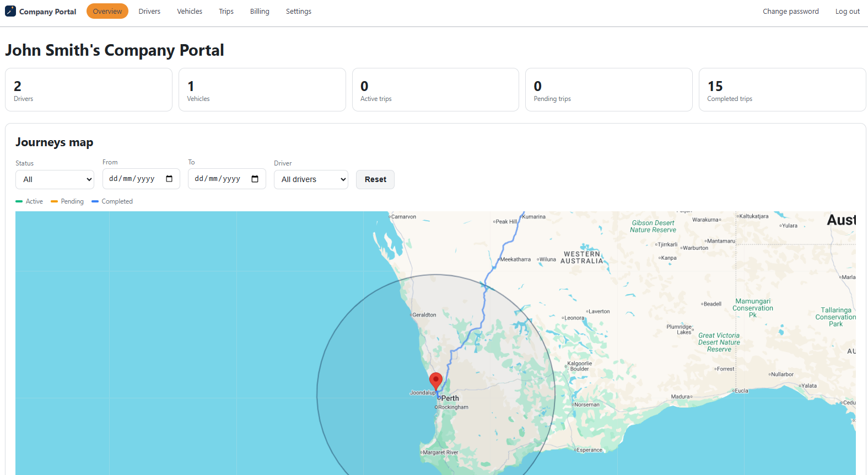Open the Trips tab
This screenshot has width=868, height=475.
click(226, 11)
